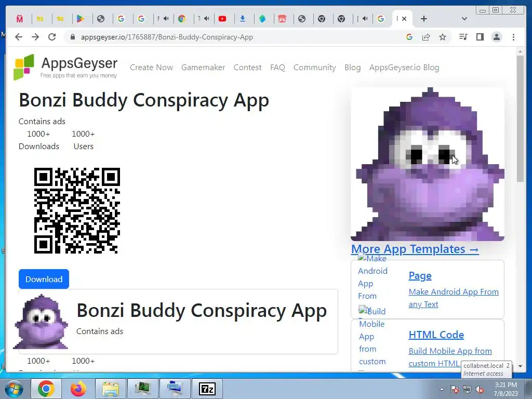Click the small Bonzi Buddy app icon

click(x=41, y=321)
